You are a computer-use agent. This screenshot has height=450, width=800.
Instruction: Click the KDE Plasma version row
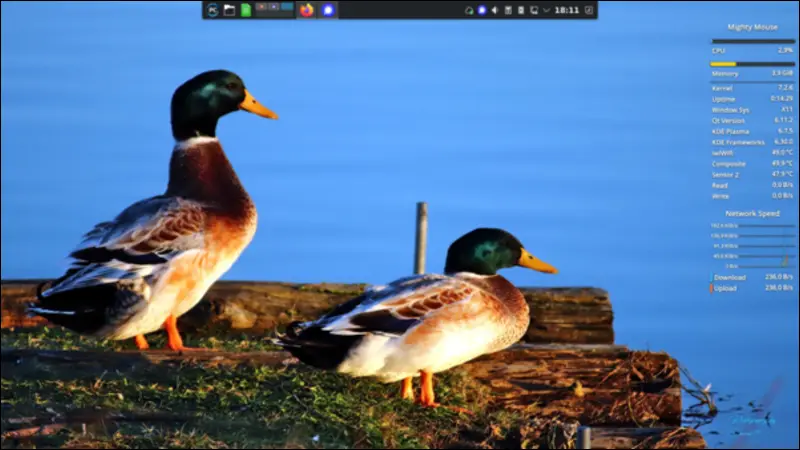coord(753,131)
